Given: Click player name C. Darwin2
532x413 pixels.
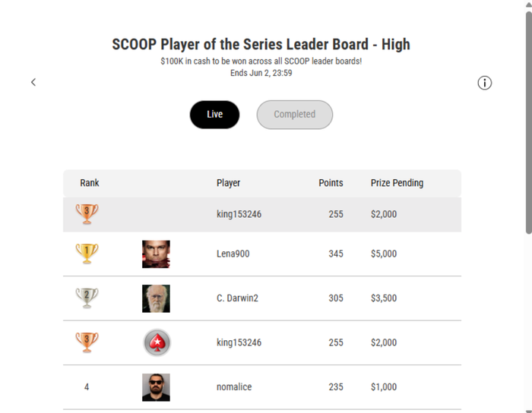Looking at the screenshot, I should tap(237, 298).
